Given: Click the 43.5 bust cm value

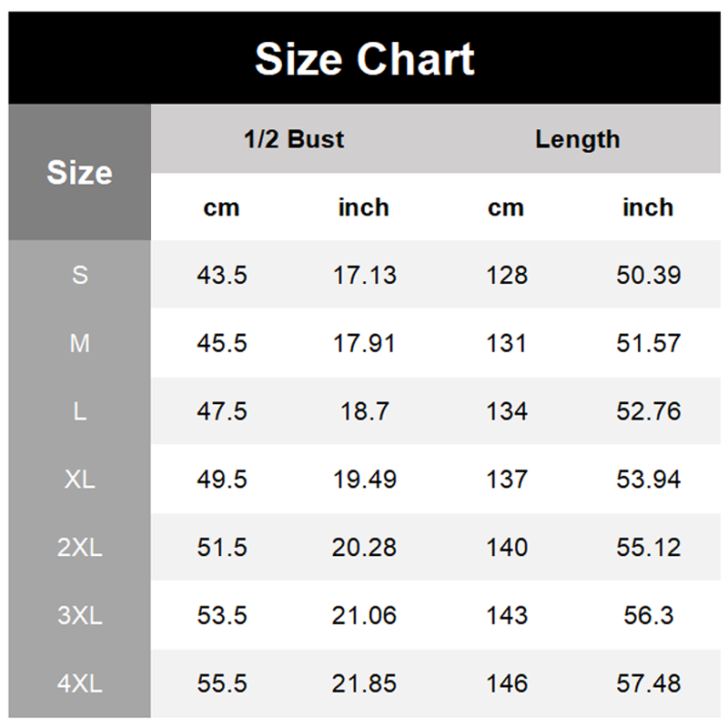Looking at the screenshot, I should tap(222, 275).
